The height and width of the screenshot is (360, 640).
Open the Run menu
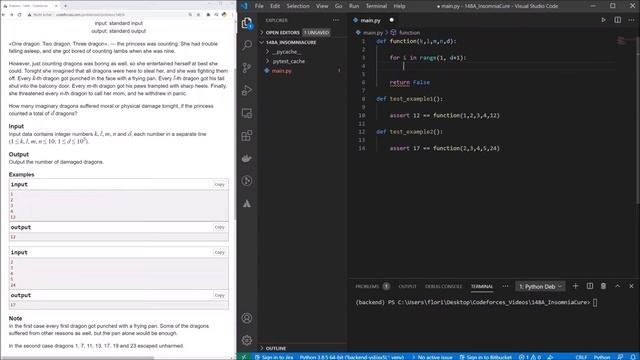354,6
